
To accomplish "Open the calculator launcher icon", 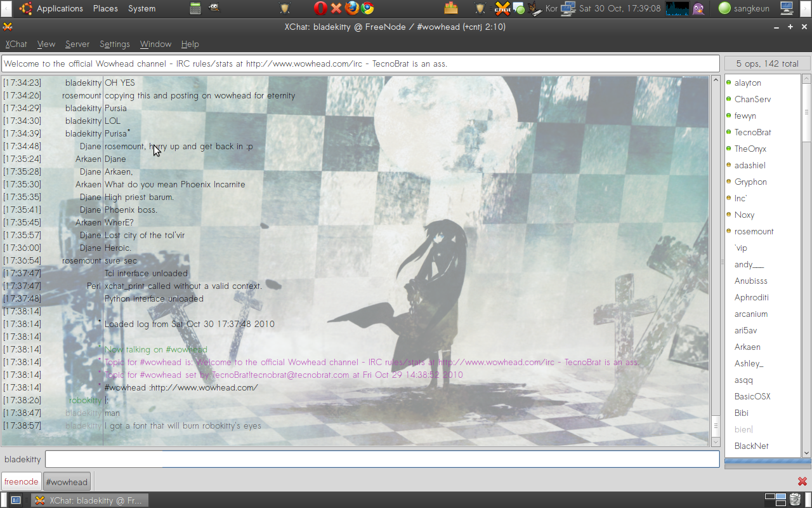I will (x=195, y=8).
